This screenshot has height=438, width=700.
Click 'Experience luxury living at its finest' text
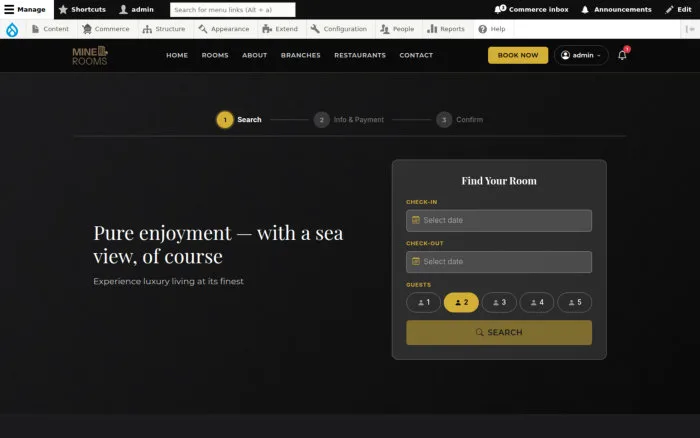tap(168, 281)
